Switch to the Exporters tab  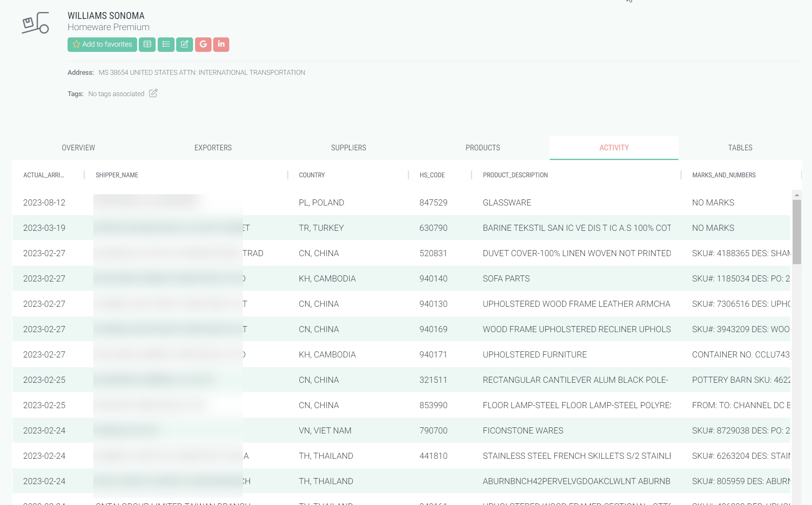tap(213, 148)
